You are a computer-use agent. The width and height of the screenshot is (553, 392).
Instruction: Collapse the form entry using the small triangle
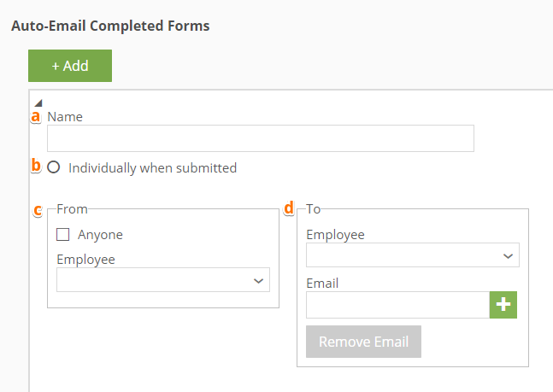tap(38, 102)
